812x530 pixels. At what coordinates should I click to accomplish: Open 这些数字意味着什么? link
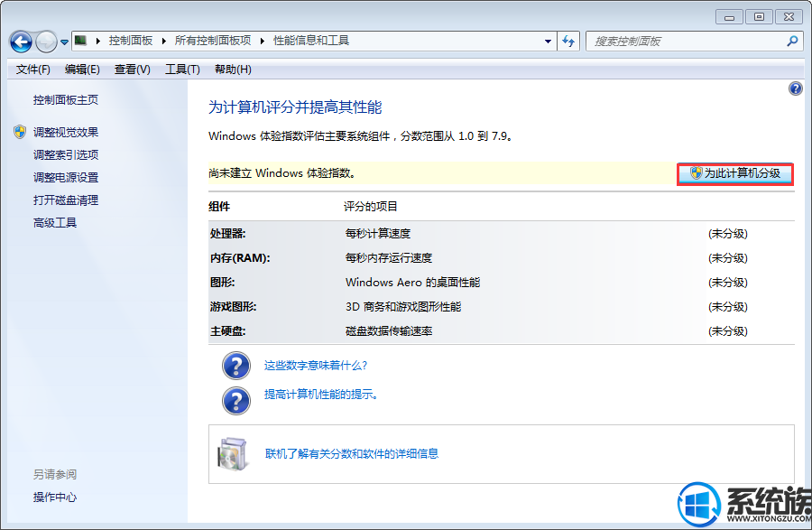(x=316, y=366)
